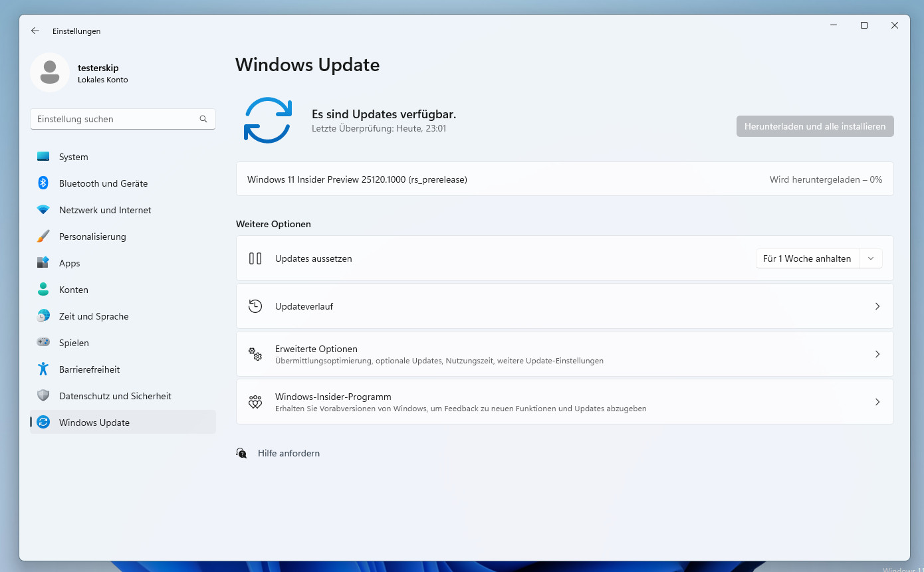Click the Windows-Insider-Programm hearts icon
This screenshot has height=572, width=924.
tap(255, 402)
